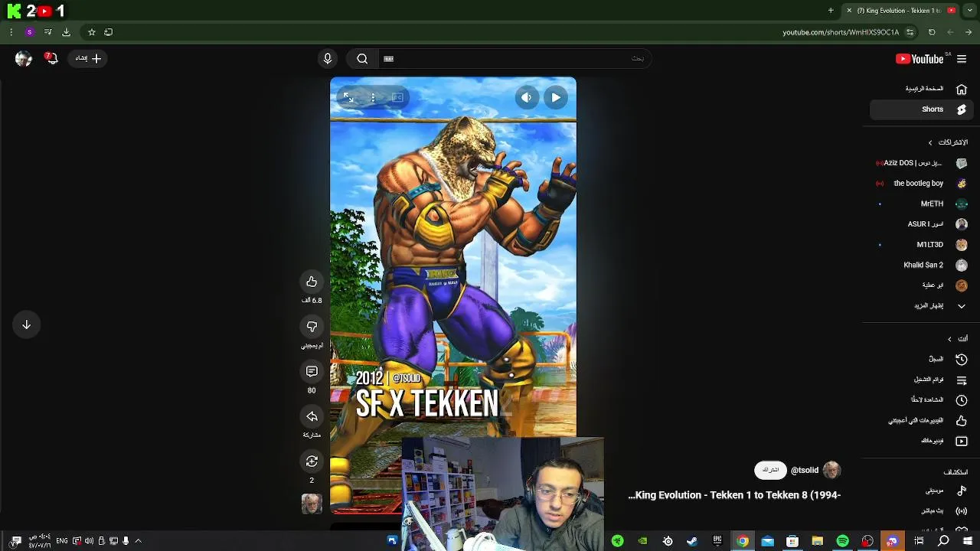Image resolution: width=980 pixels, height=551 pixels.
Task: Open the Windows Start button
Action: coord(969,541)
